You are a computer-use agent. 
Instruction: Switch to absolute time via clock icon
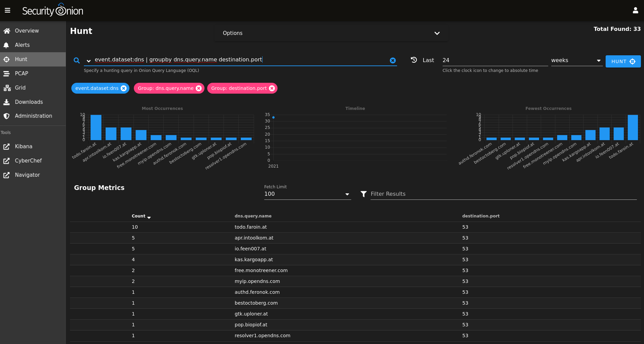pyautogui.click(x=414, y=60)
